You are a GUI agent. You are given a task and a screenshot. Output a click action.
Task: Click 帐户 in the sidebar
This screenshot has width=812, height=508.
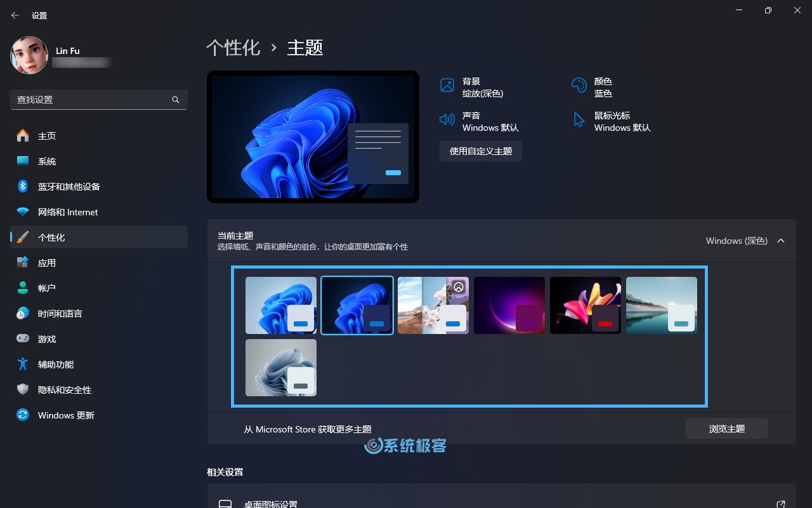tap(99, 288)
